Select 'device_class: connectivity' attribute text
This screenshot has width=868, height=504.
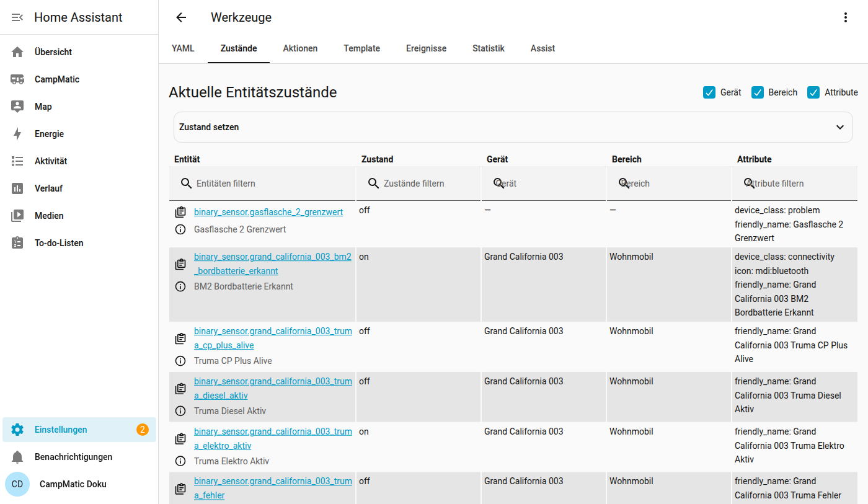point(785,257)
